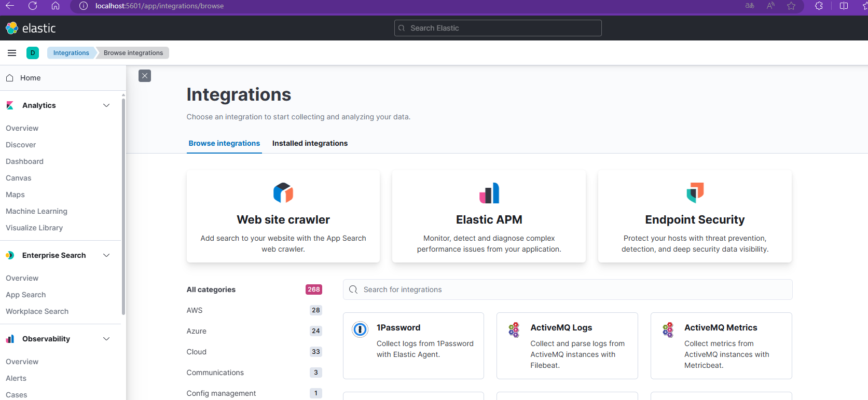The image size is (868, 400).
Task: Switch to Installed integrations tab
Action: (x=310, y=143)
